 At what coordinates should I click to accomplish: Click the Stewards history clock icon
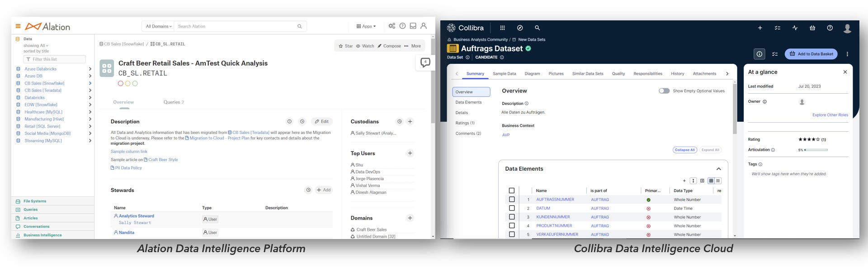point(308,190)
